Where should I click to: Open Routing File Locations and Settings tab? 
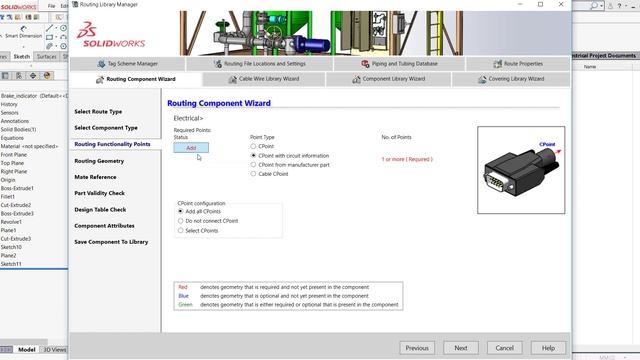tap(260, 64)
